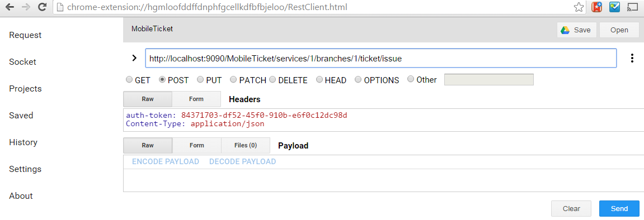Open the three-dot menu beside URL field
The image size is (644, 220).
(632, 59)
